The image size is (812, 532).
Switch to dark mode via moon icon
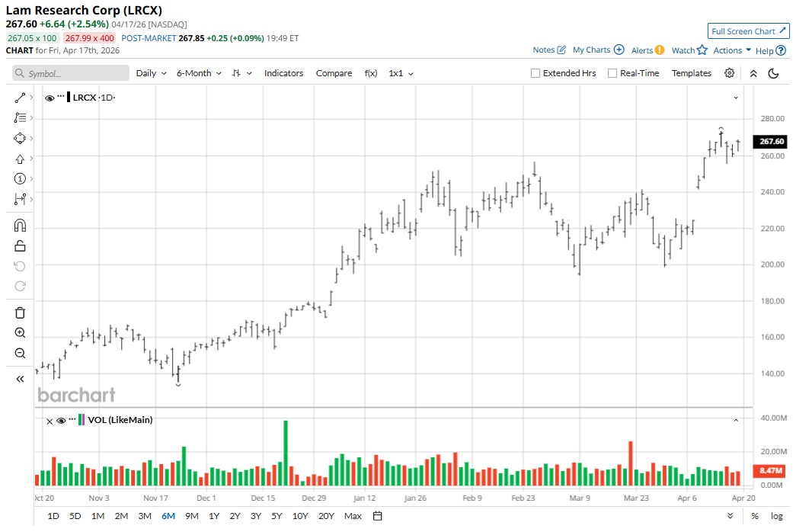tap(773, 73)
